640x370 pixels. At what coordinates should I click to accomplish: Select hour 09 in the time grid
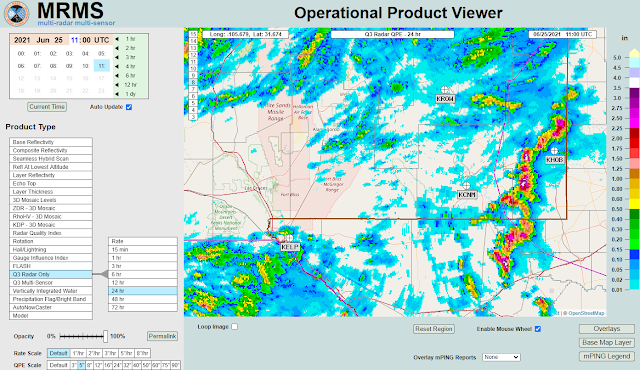[69, 66]
